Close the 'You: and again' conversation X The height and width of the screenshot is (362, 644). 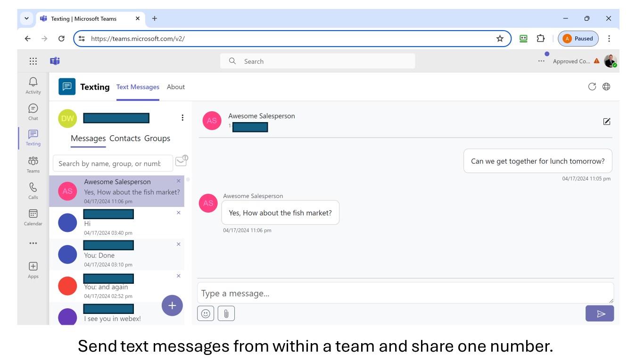179,276
